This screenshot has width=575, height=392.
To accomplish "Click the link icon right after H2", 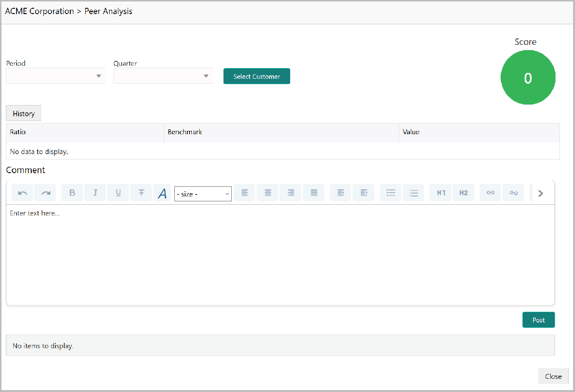I will (x=491, y=193).
